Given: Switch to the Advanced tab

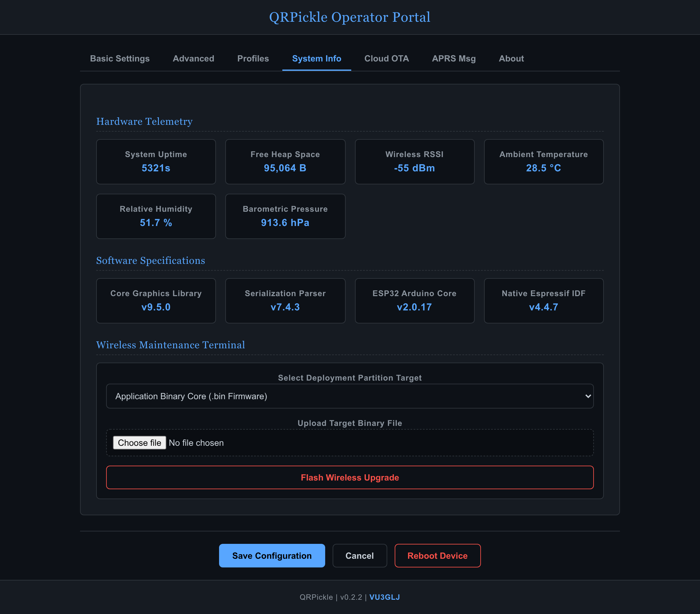Looking at the screenshot, I should pos(193,59).
